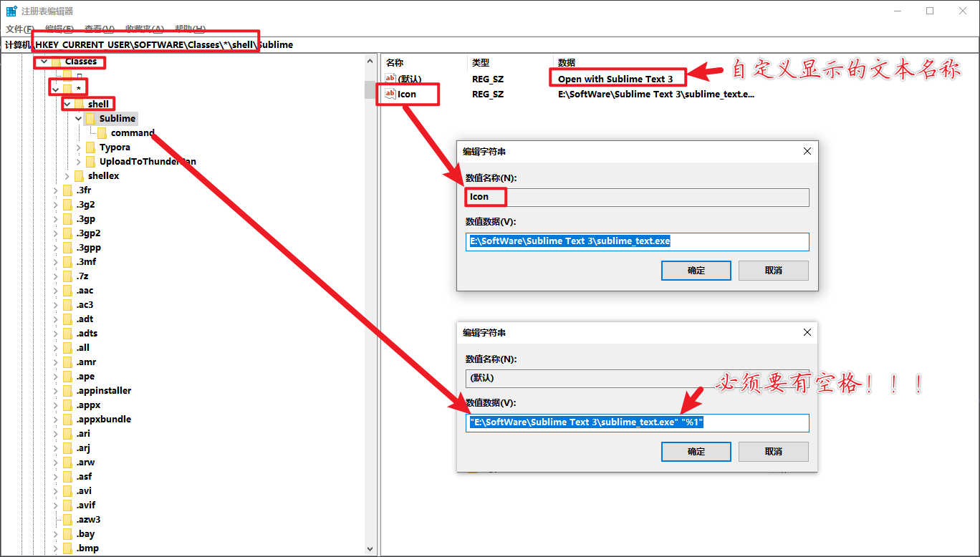Image resolution: width=980 pixels, height=557 pixels.
Task: Open the 文件(F) menu
Action: coord(20,29)
